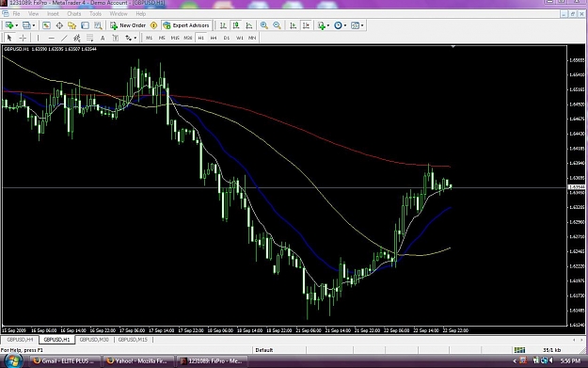Select the Fibonacci Retracement tool
Screen dimensions: 588x368
point(89,38)
